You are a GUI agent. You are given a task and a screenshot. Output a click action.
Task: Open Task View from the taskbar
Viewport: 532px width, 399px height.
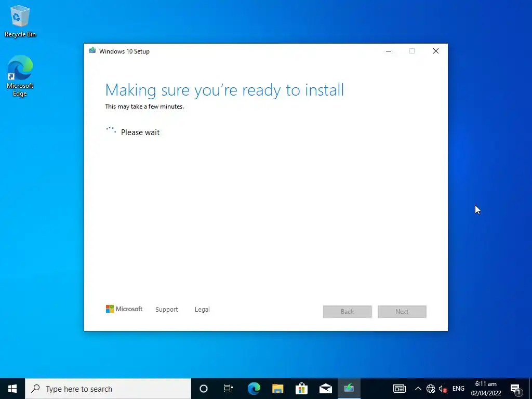(229, 389)
